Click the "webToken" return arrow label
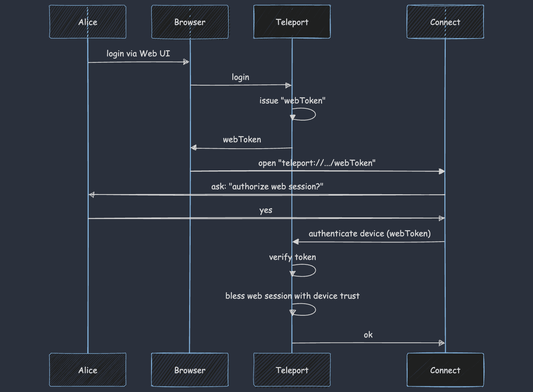This screenshot has height=392, width=533. pos(242,140)
